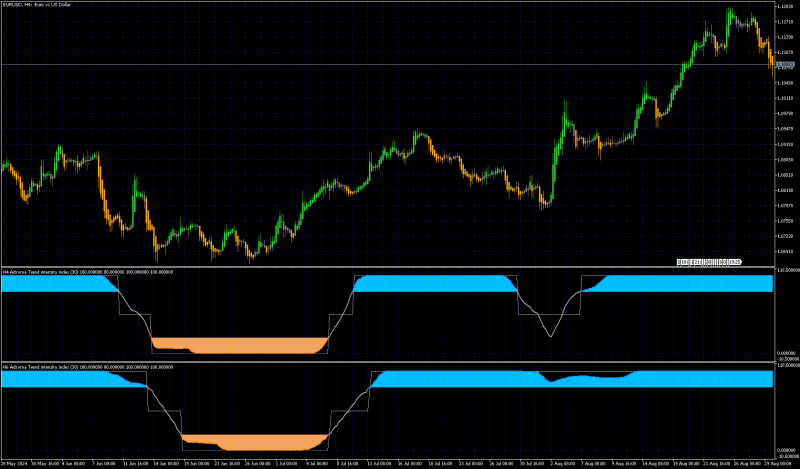Click the 1.10430 price axis label
Image resolution: width=800 pixels, height=469 pixels.
point(785,83)
